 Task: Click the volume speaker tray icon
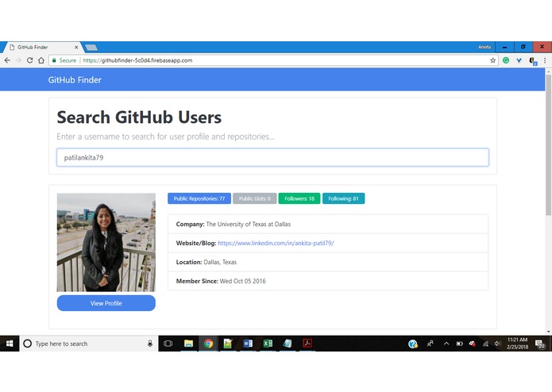coord(497,344)
